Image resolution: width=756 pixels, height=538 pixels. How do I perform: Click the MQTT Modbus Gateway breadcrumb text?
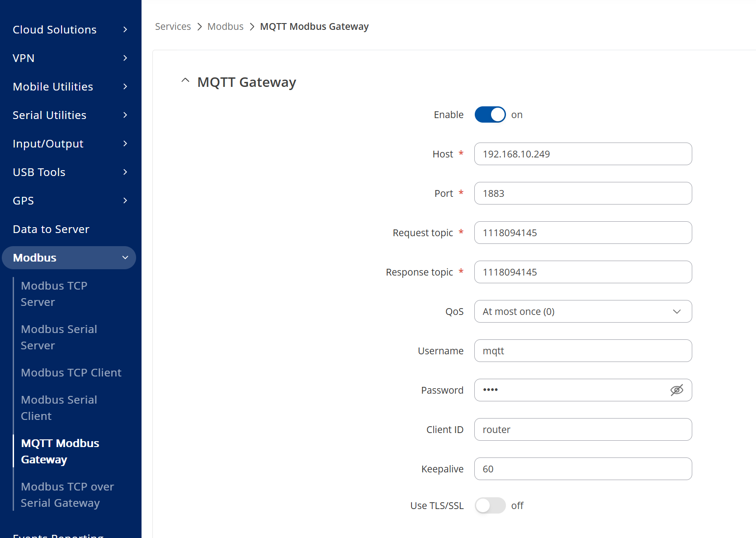click(x=314, y=27)
